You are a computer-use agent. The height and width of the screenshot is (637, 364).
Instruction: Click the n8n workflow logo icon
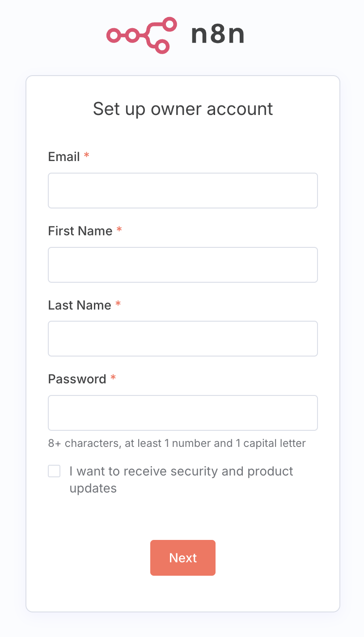tap(141, 35)
